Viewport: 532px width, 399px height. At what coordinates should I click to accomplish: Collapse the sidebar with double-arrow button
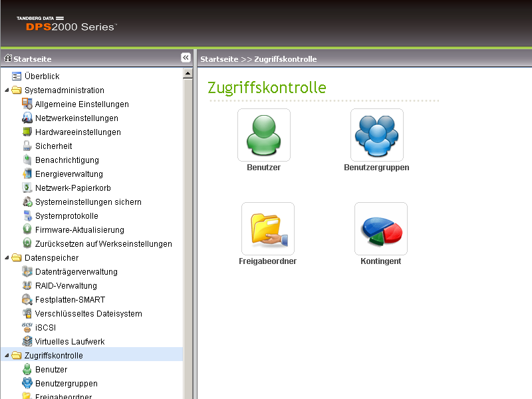[186, 58]
